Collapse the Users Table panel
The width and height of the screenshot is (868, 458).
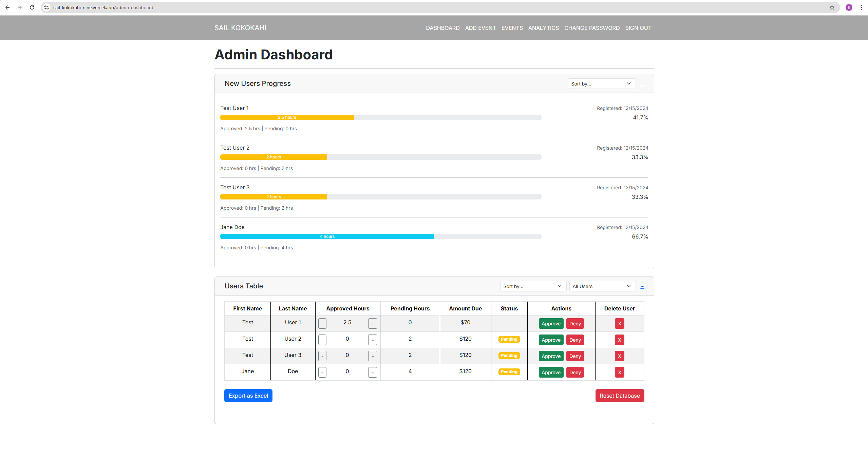click(642, 287)
